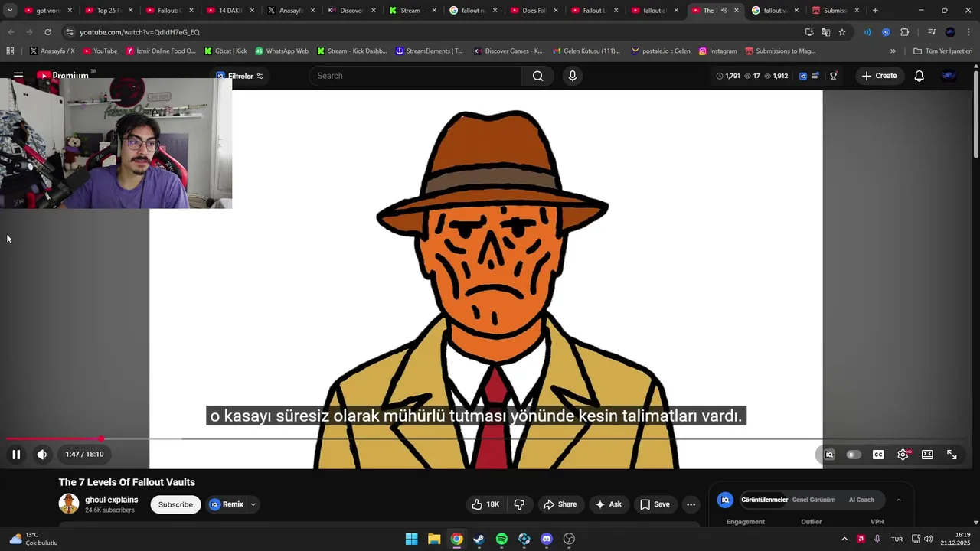Click the vidIQ icon in player controls
The image size is (980, 551).
[828, 455]
